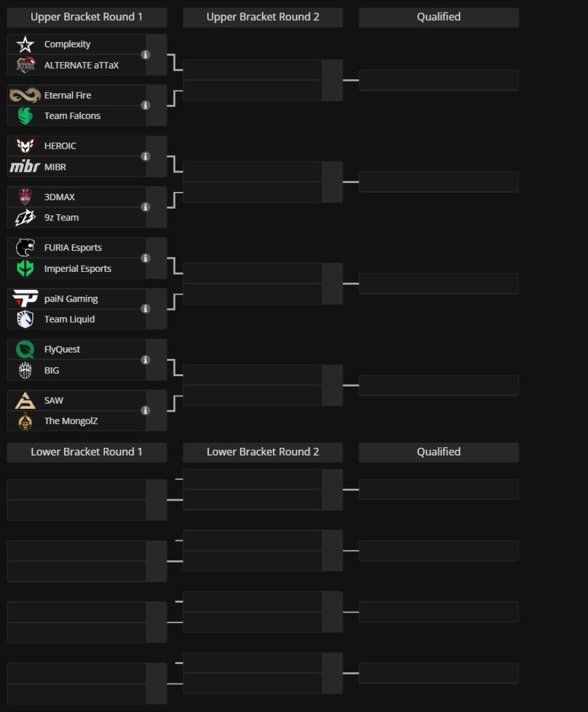This screenshot has height=712, width=588.
Task: Show match details icon for SAW vs The MongolZ
Action: click(145, 410)
